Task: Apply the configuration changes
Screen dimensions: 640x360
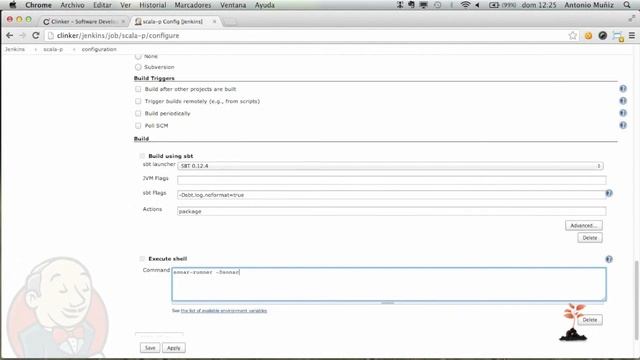Action: [173, 348]
